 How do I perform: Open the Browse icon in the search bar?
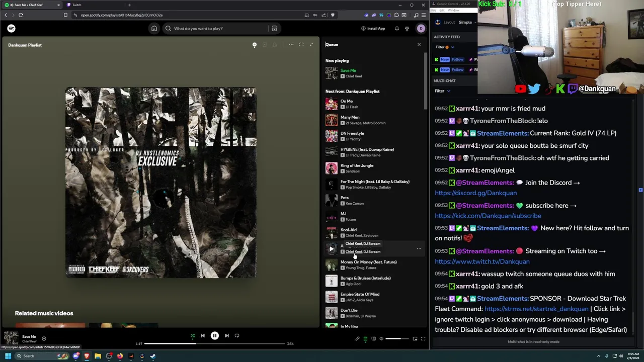pos(274,29)
